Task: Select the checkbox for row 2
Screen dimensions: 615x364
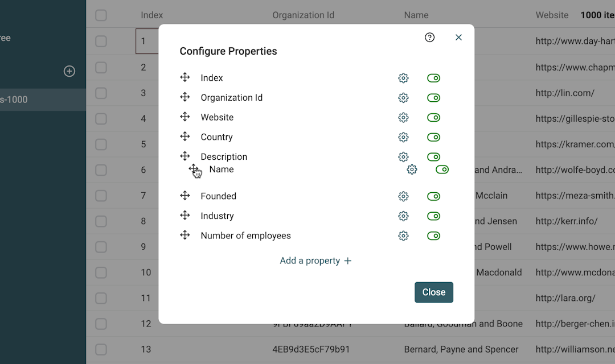Action: click(101, 67)
